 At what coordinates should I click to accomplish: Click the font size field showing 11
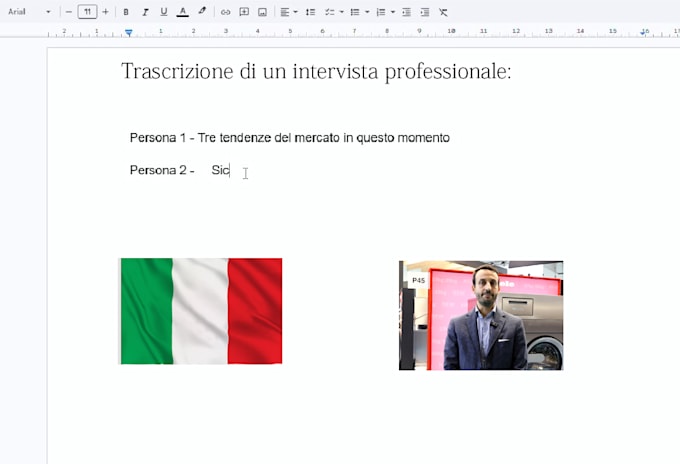tap(87, 12)
